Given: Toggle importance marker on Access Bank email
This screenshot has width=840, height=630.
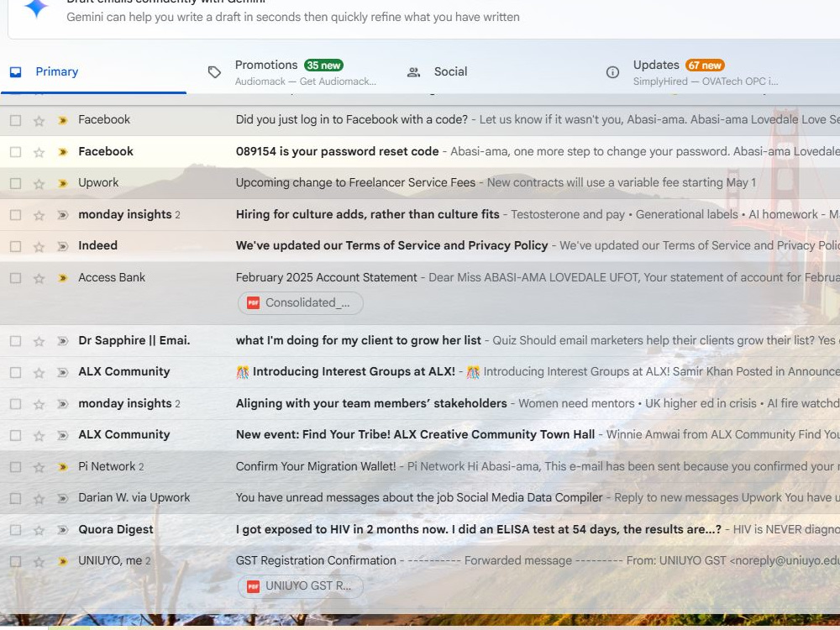Looking at the screenshot, I should [x=63, y=278].
